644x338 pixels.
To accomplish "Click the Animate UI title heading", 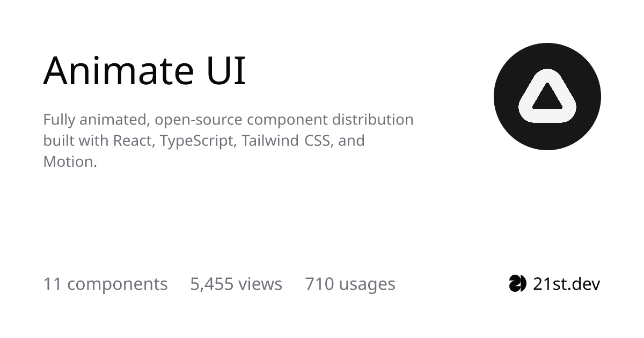I will pyautogui.click(x=144, y=70).
